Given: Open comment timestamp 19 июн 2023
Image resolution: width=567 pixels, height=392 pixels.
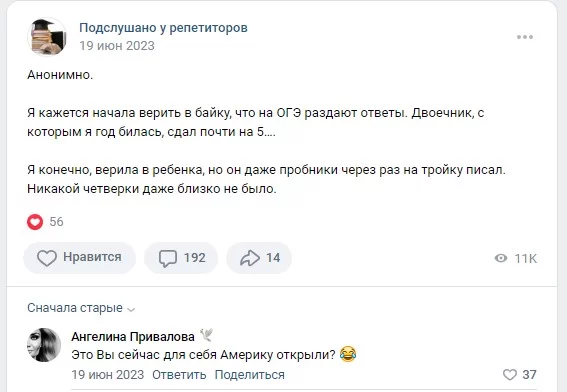Looking at the screenshot, I should coord(107,375).
